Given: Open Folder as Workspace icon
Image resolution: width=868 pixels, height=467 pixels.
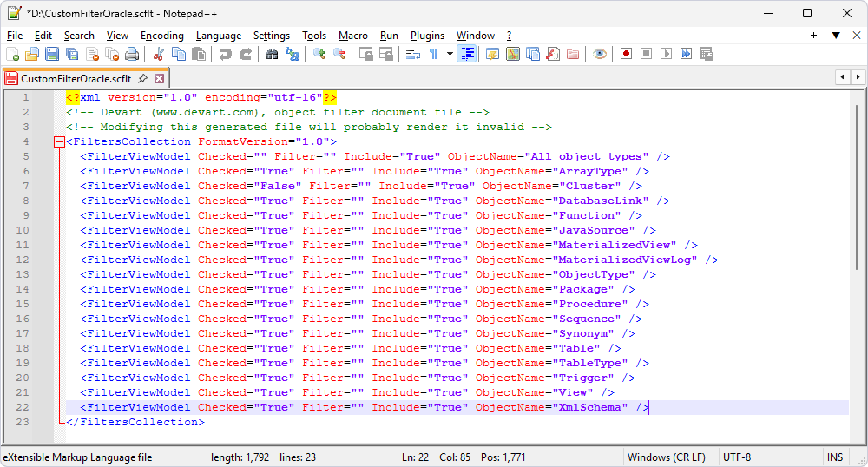Looking at the screenshot, I should tap(572, 54).
